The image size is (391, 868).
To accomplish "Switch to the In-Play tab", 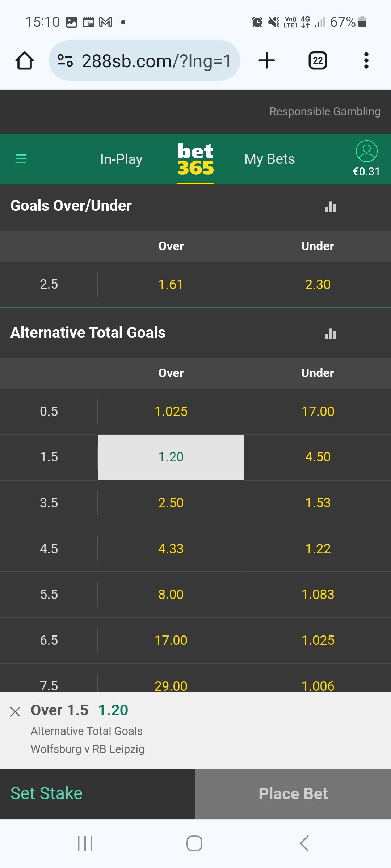I will (121, 159).
